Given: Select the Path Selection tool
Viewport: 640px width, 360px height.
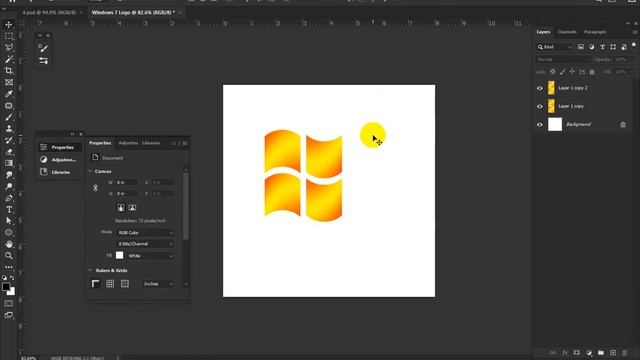Looking at the screenshot, I should pos(9,221).
